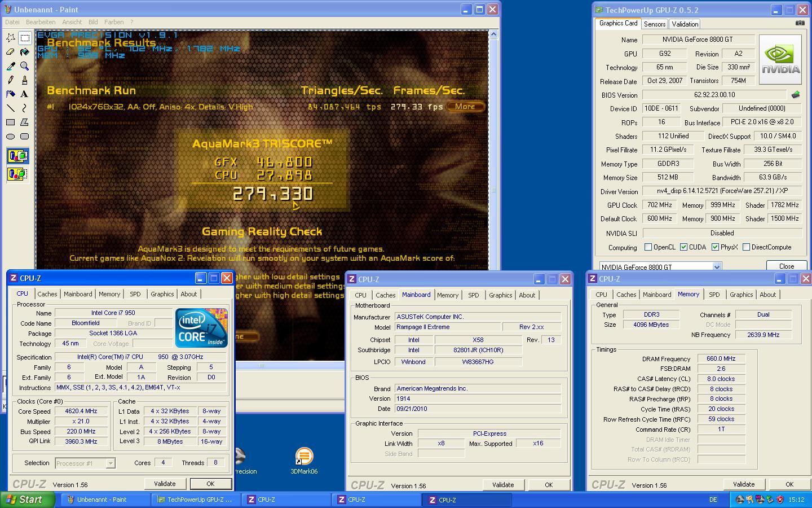Click OK in the CPU tab CPU-Z window
This screenshot has width=812, height=508.
point(210,484)
